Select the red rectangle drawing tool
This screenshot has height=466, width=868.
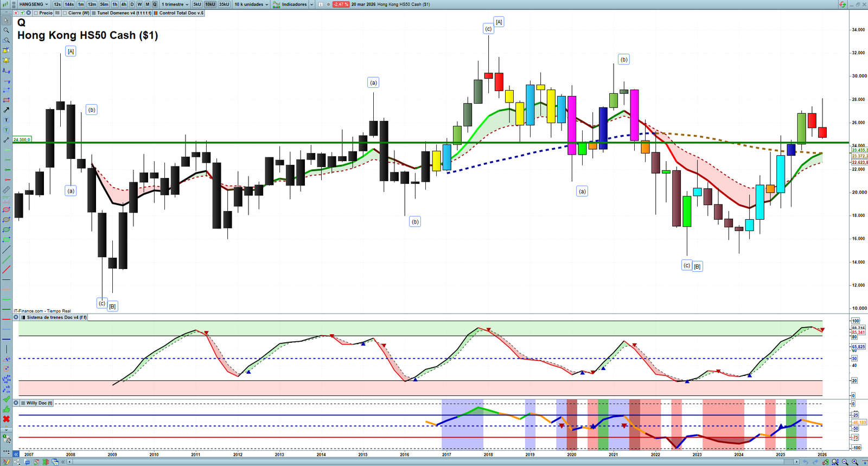pos(6,100)
